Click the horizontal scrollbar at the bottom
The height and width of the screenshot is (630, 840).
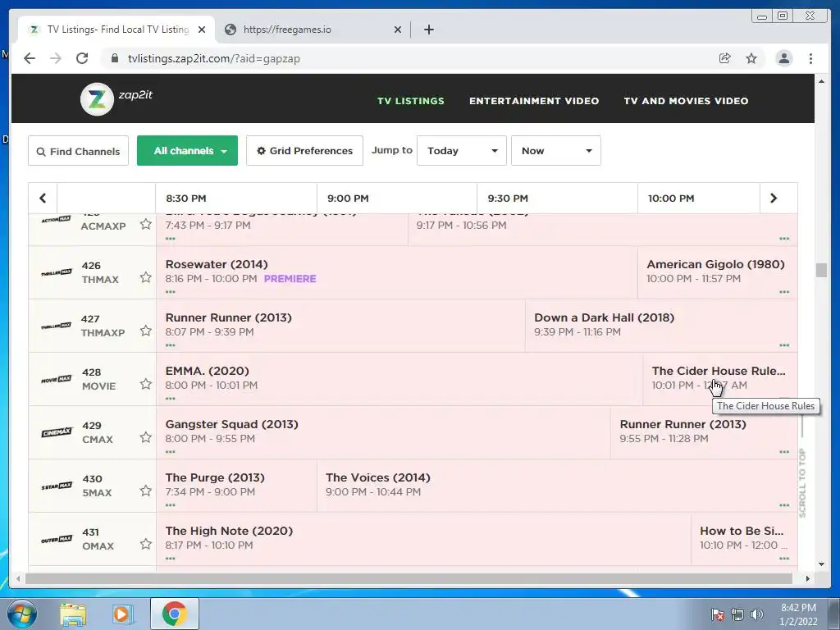point(409,578)
